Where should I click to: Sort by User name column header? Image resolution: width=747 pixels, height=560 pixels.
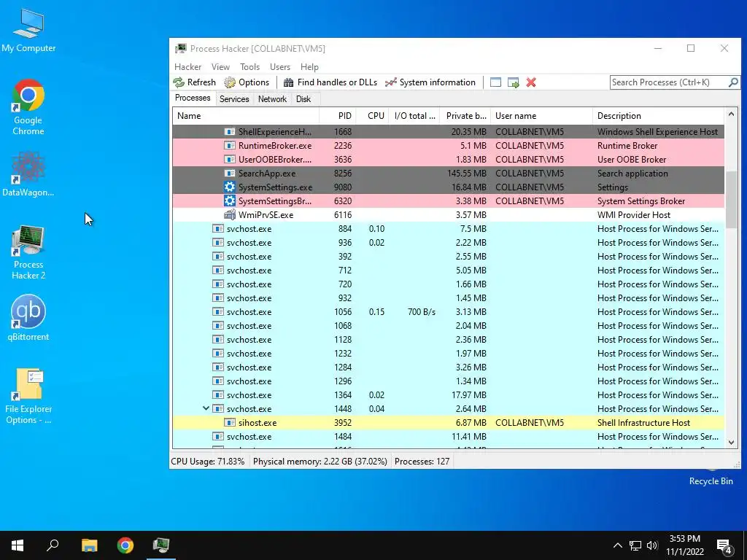tap(541, 116)
